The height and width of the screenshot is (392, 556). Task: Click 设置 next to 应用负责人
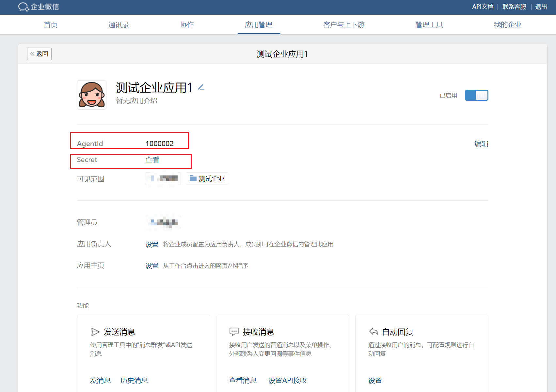[151, 244]
